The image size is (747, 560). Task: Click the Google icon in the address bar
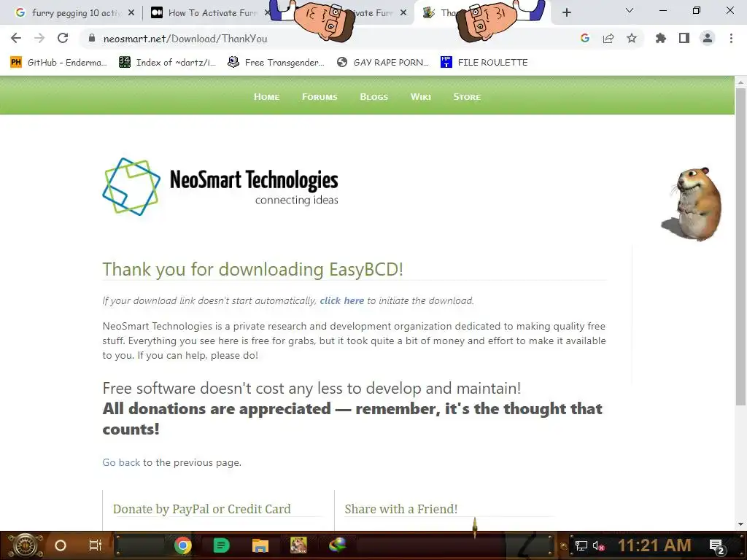click(x=585, y=38)
